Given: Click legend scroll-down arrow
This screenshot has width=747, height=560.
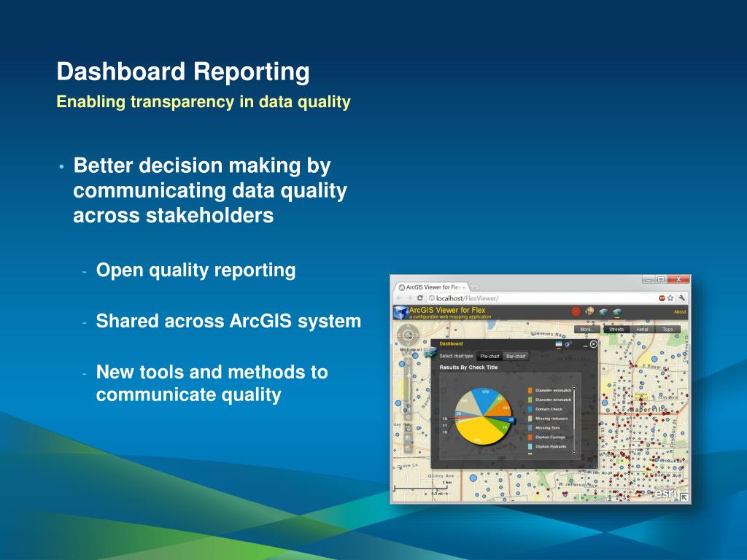Looking at the screenshot, I should click(x=574, y=452).
